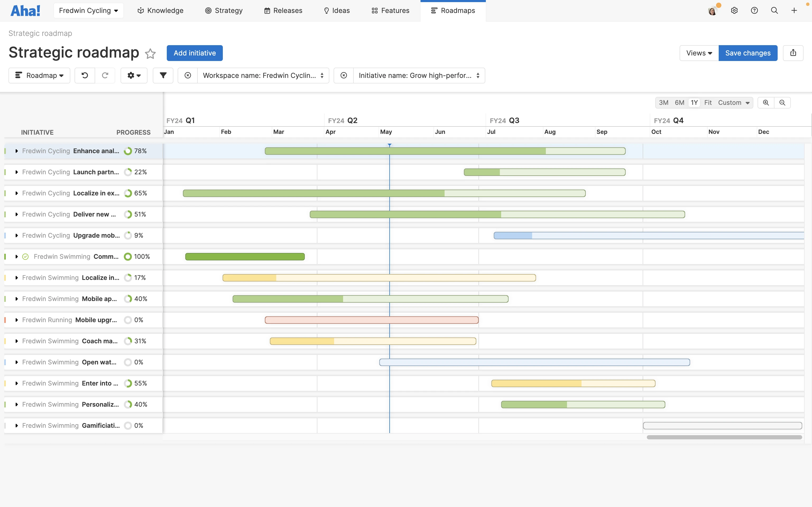Open the Views dropdown
Screen dimensions: 812x507
click(699, 53)
